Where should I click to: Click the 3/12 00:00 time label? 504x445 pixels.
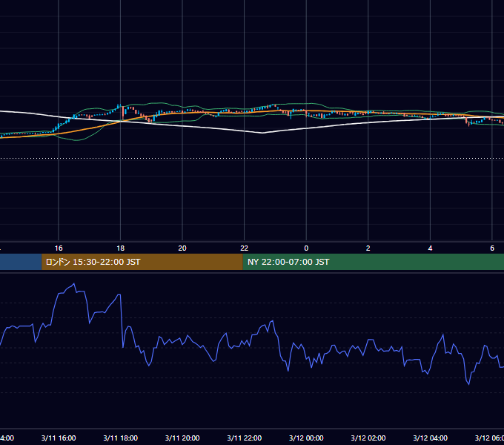pos(306,438)
